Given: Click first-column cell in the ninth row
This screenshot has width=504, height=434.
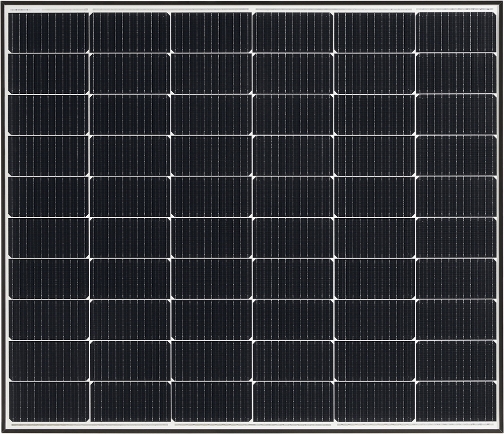Looking at the screenshot, I should click(x=49, y=361).
